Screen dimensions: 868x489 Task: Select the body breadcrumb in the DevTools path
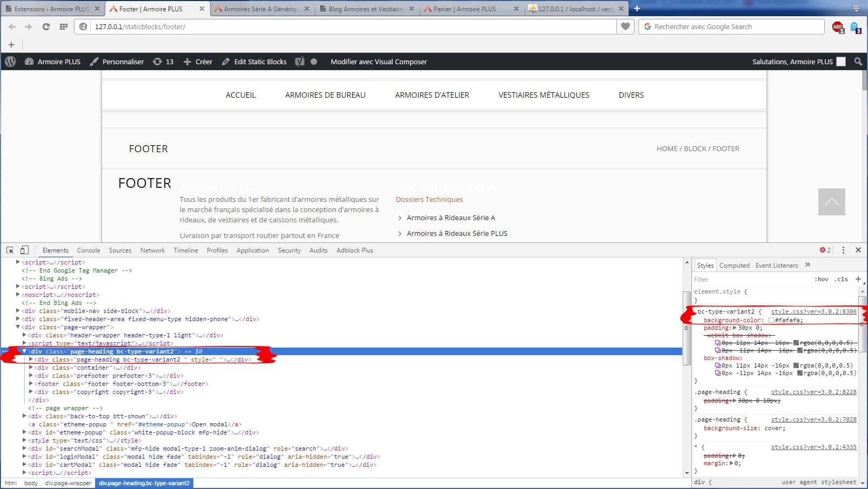(31, 483)
